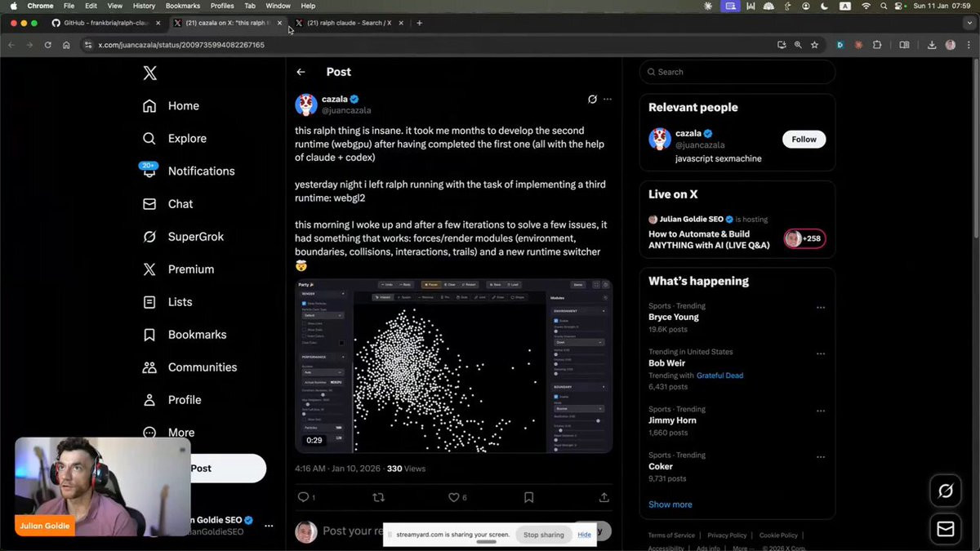Open Chrome File menu
This screenshot has width=980, height=551.
(x=69, y=6)
